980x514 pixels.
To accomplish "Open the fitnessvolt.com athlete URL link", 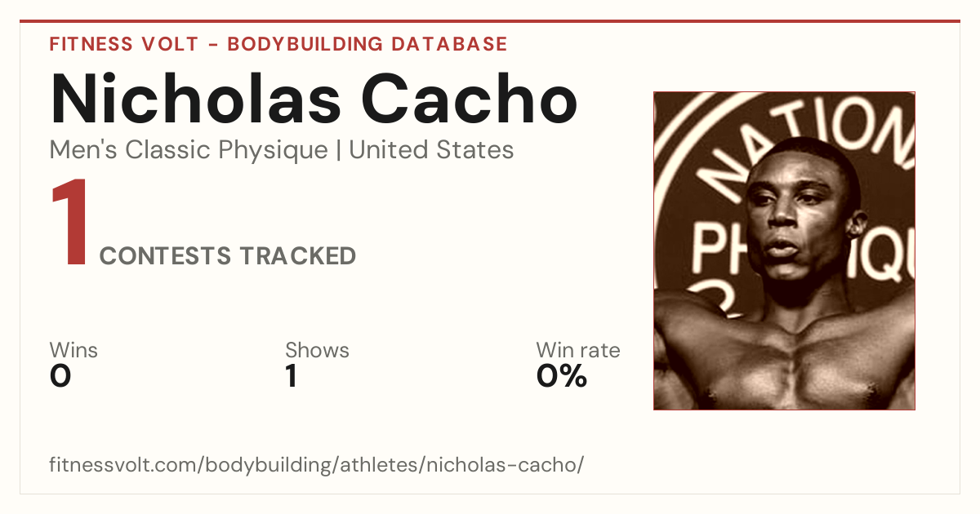I will [x=317, y=465].
